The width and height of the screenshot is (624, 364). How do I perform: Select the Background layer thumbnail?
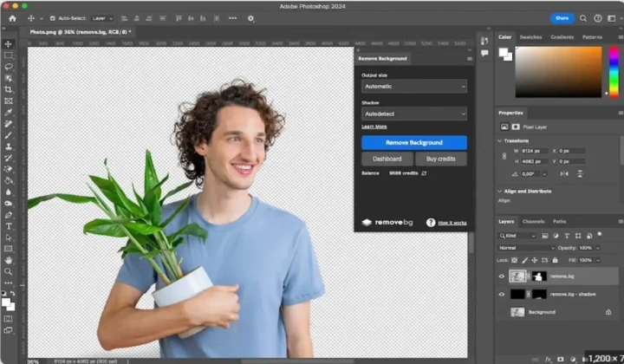[x=517, y=312]
